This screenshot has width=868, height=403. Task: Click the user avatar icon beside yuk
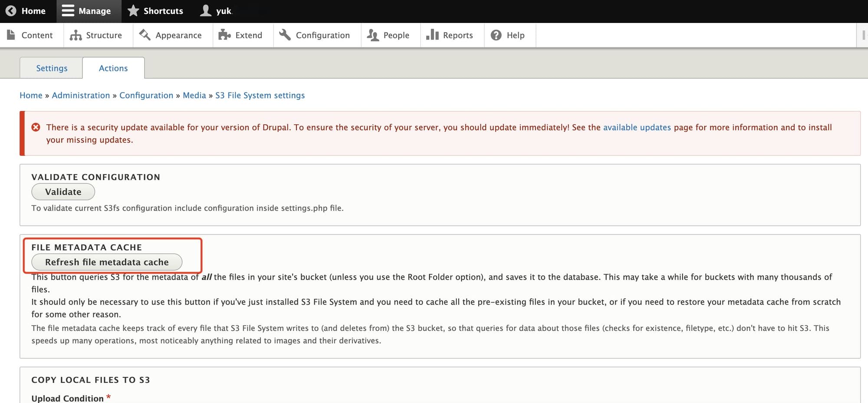(206, 10)
